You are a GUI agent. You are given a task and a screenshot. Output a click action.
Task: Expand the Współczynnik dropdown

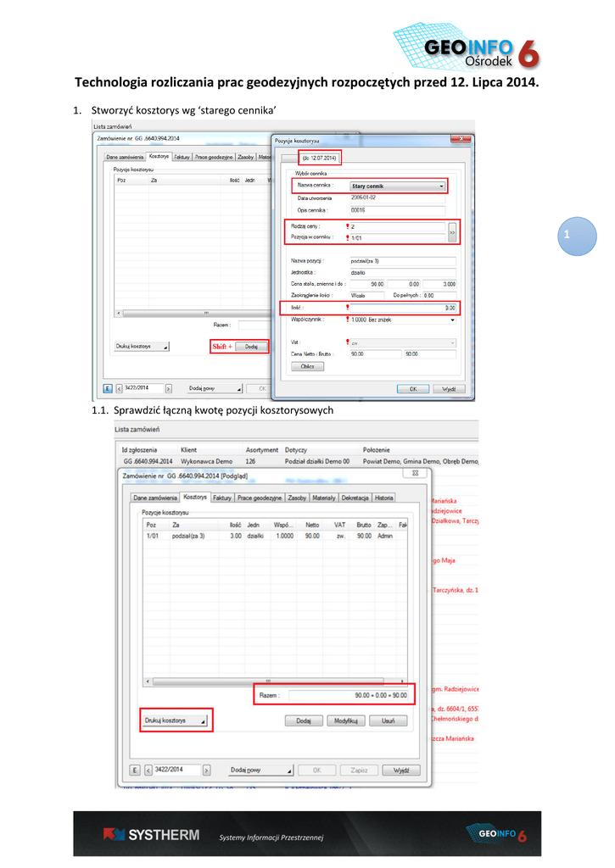452,320
